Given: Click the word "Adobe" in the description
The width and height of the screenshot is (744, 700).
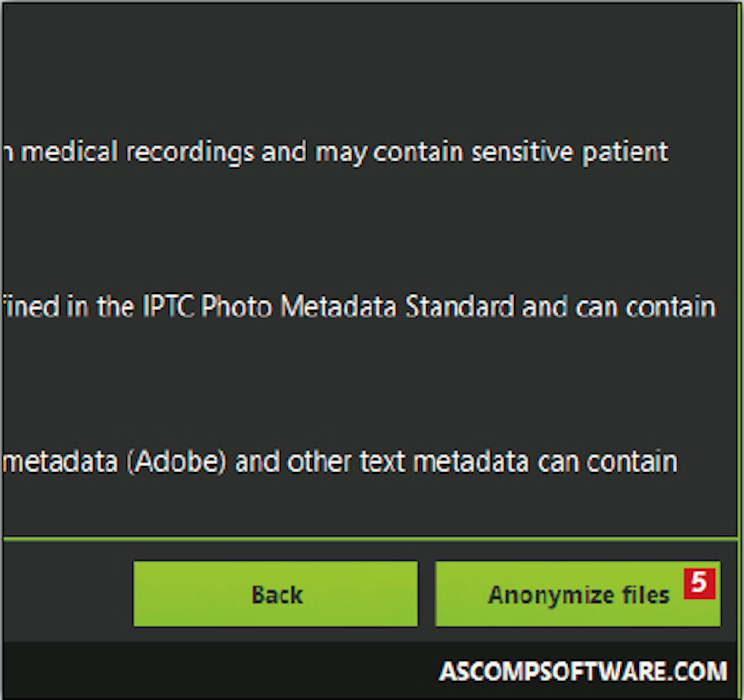Looking at the screenshot, I should [176, 461].
